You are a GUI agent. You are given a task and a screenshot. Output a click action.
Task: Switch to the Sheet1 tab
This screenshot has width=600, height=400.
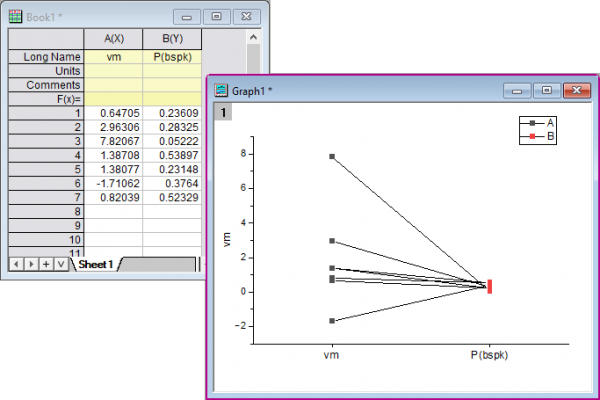[96, 264]
